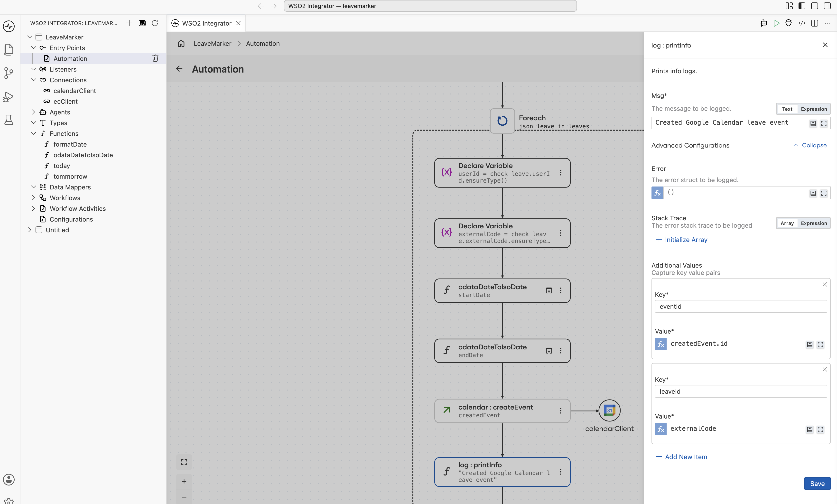This screenshot has width=837, height=504.
Task: Refresh the project explorer
Action: coord(155,23)
